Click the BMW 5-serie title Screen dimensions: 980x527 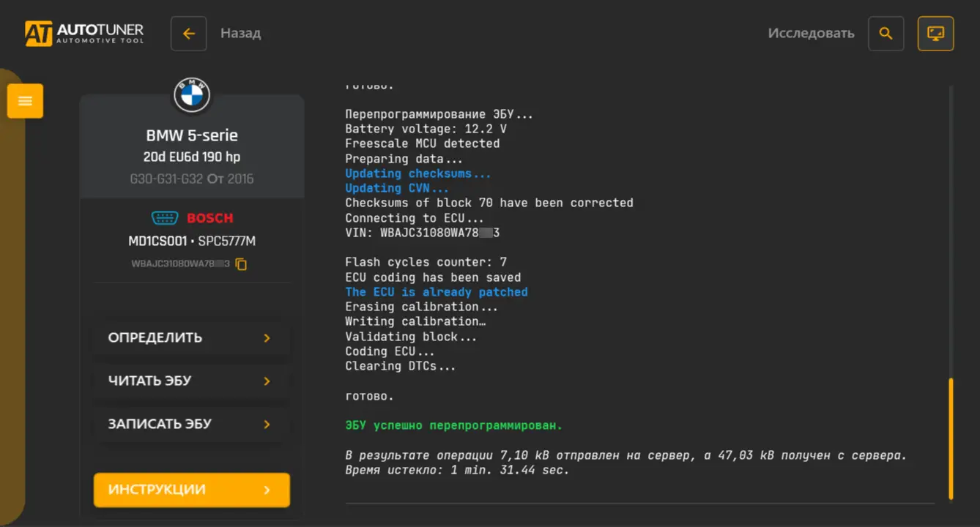coord(192,135)
